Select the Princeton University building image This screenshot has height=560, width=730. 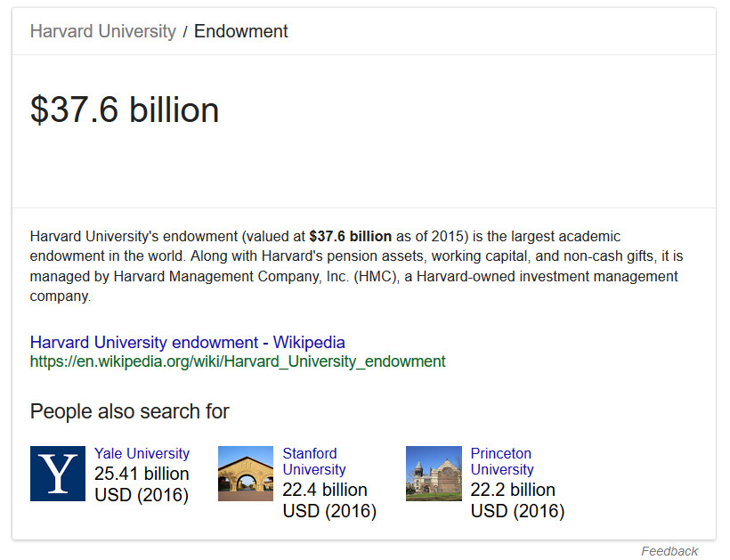pos(434,474)
